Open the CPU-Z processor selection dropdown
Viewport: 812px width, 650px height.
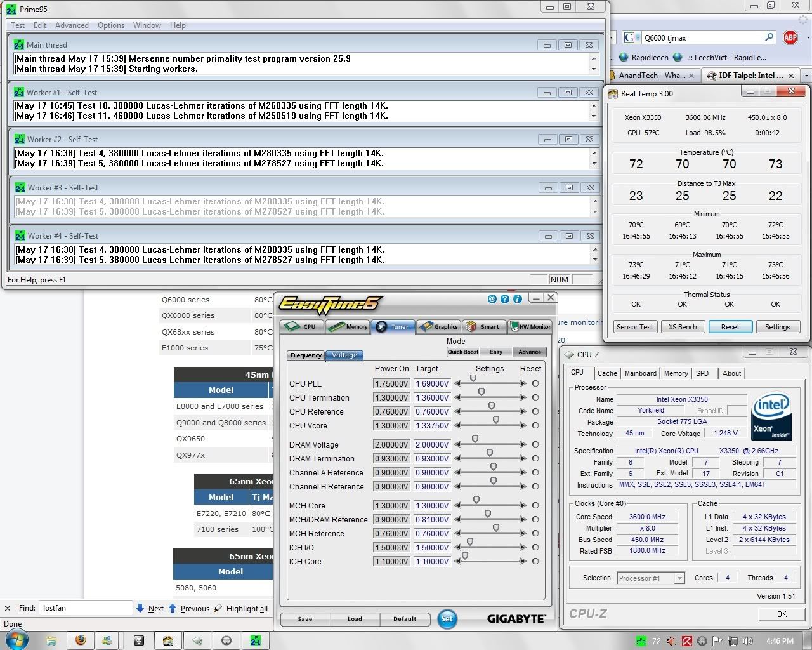679,578
